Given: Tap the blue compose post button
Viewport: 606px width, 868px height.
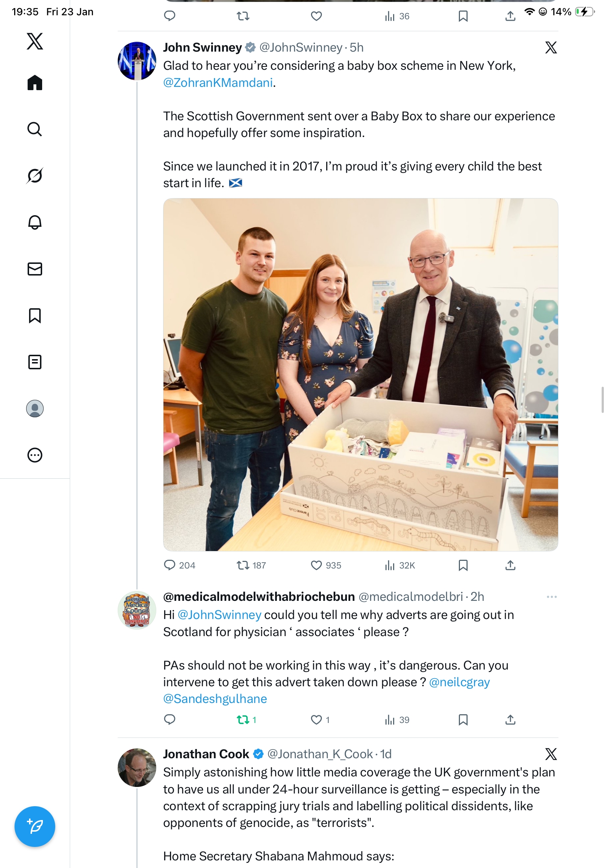Looking at the screenshot, I should tap(35, 826).
